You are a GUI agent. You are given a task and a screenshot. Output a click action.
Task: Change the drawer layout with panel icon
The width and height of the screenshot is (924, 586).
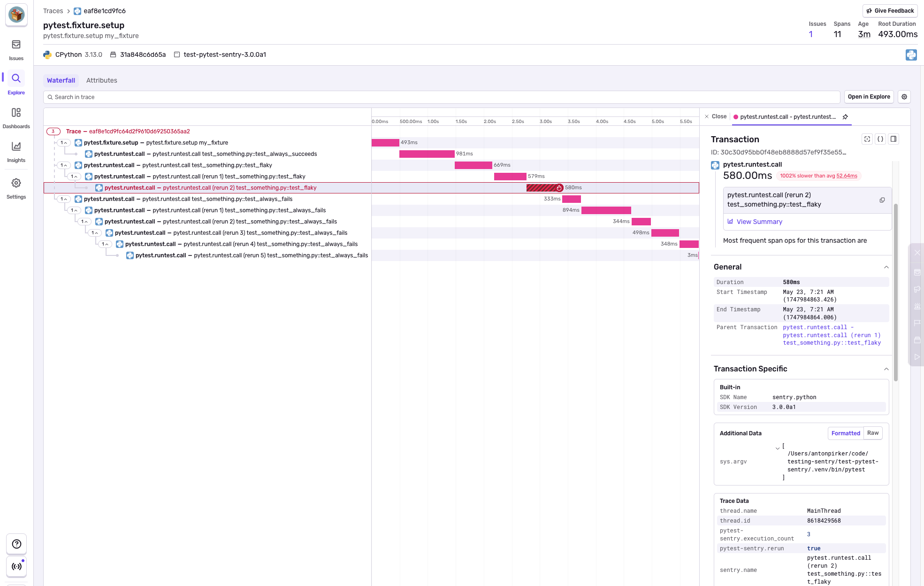click(x=893, y=139)
